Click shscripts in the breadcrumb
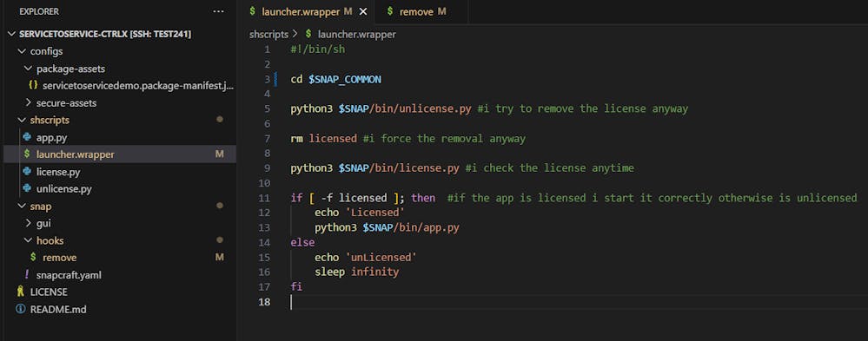This screenshot has width=868, height=341. click(x=269, y=34)
